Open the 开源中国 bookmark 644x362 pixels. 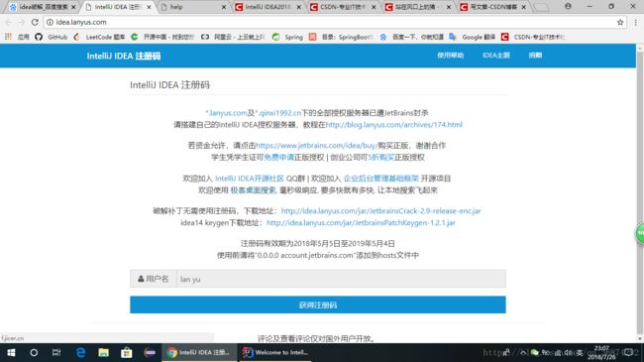(162, 37)
